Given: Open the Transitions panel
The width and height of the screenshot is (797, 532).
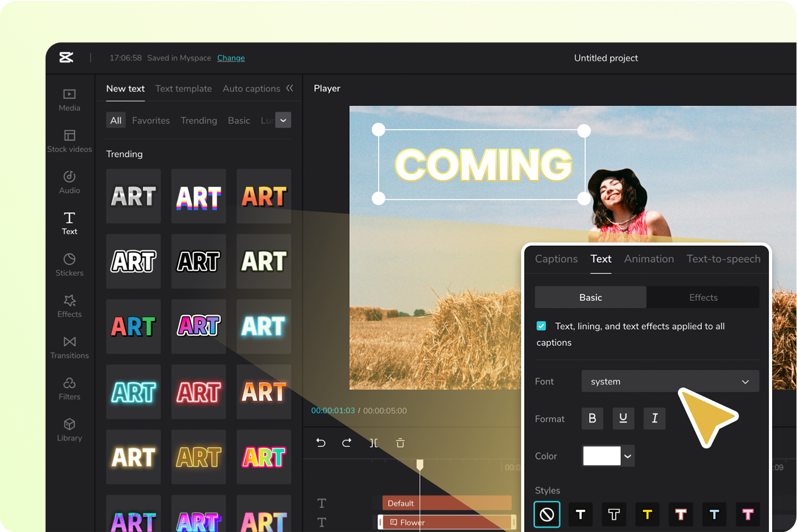Looking at the screenshot, I should click(69, 347).
